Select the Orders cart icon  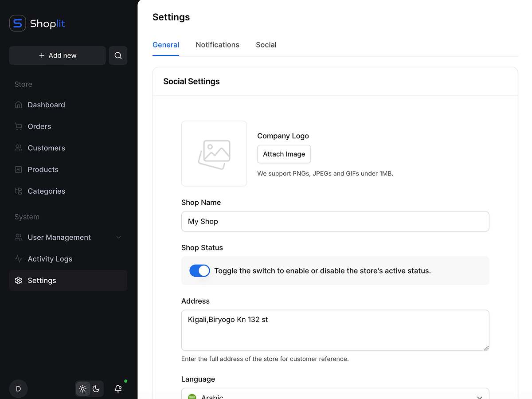(x=18, y=126)
